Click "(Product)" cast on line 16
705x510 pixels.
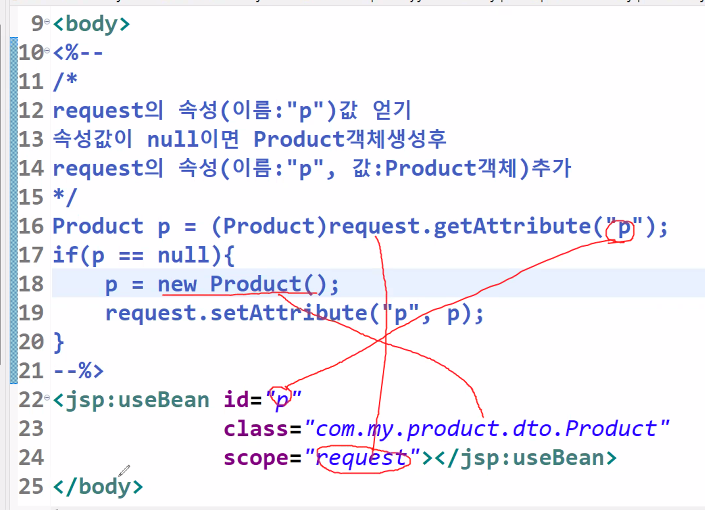pyautogui.click(x=269, y=226)
